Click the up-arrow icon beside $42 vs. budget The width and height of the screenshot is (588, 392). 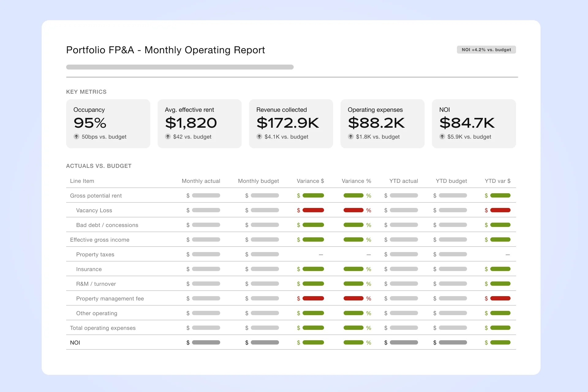point(168,137)
